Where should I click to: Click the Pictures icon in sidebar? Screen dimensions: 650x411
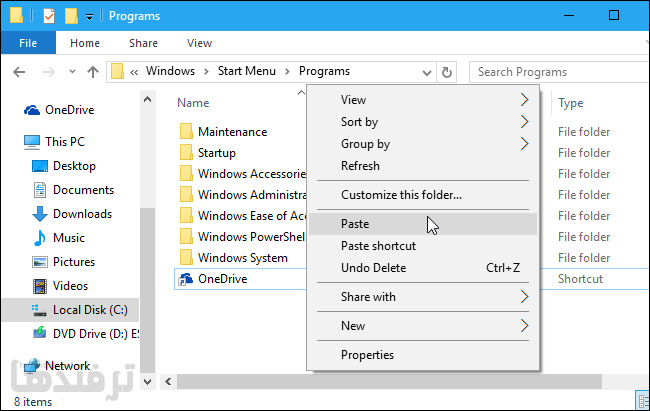coord(40,262)
